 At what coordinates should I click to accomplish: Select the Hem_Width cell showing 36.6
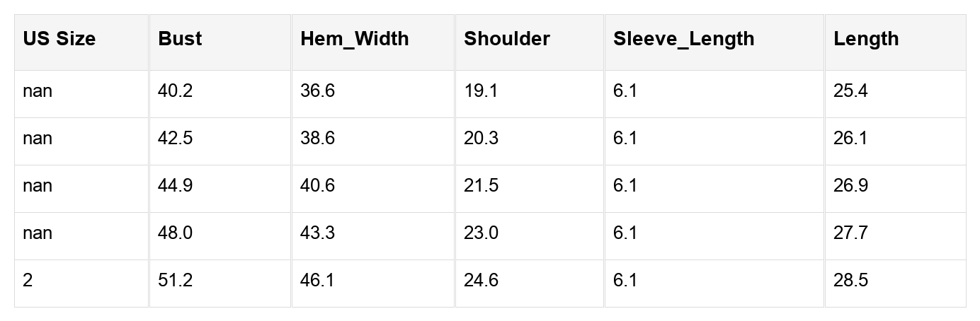click(317, 91)
